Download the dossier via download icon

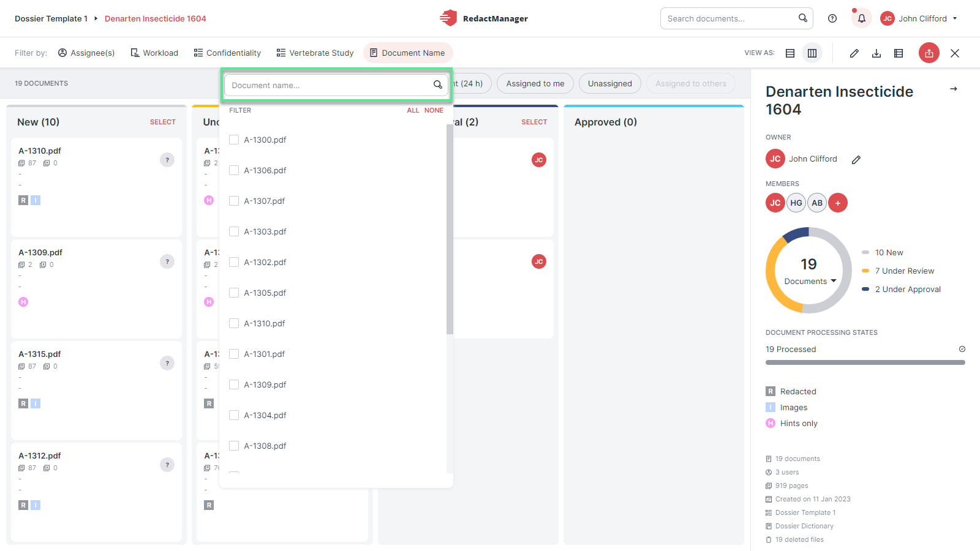tap(876, 53)
